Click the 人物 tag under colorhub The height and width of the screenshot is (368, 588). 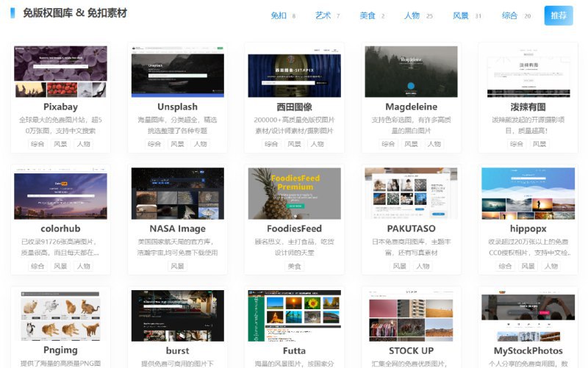click(84, 266)
